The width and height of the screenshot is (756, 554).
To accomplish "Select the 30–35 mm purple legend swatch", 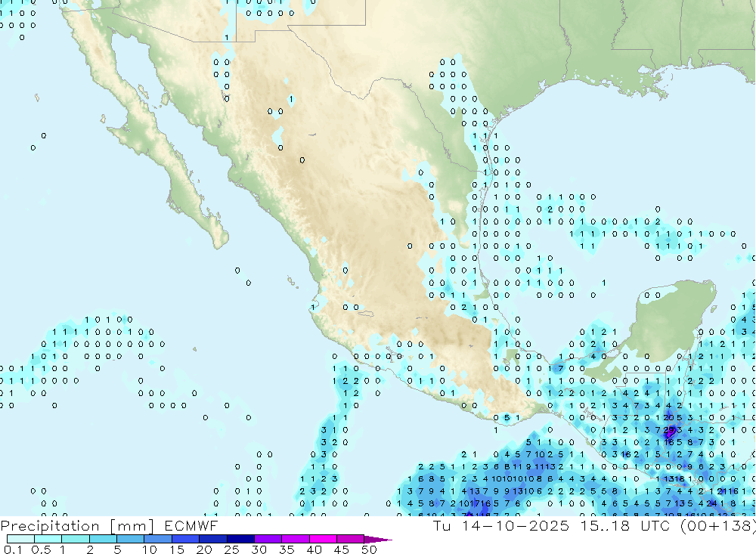I will (x=268, y=539).
